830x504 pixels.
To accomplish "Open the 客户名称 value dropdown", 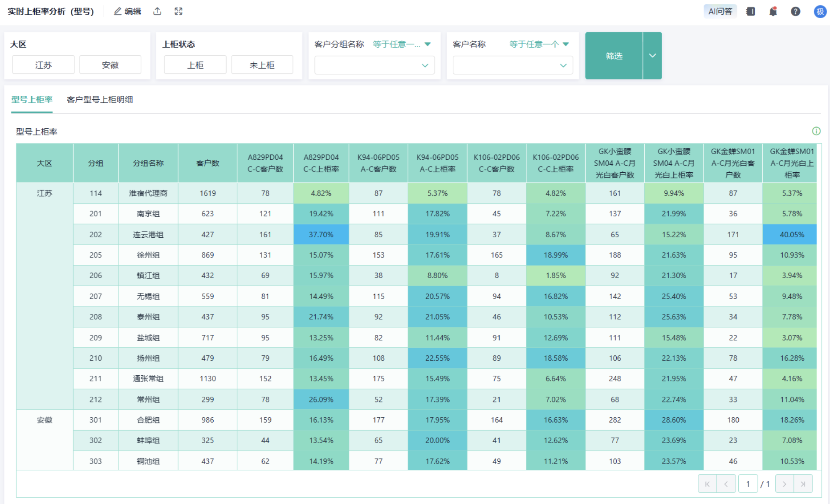I will [512, 65].
